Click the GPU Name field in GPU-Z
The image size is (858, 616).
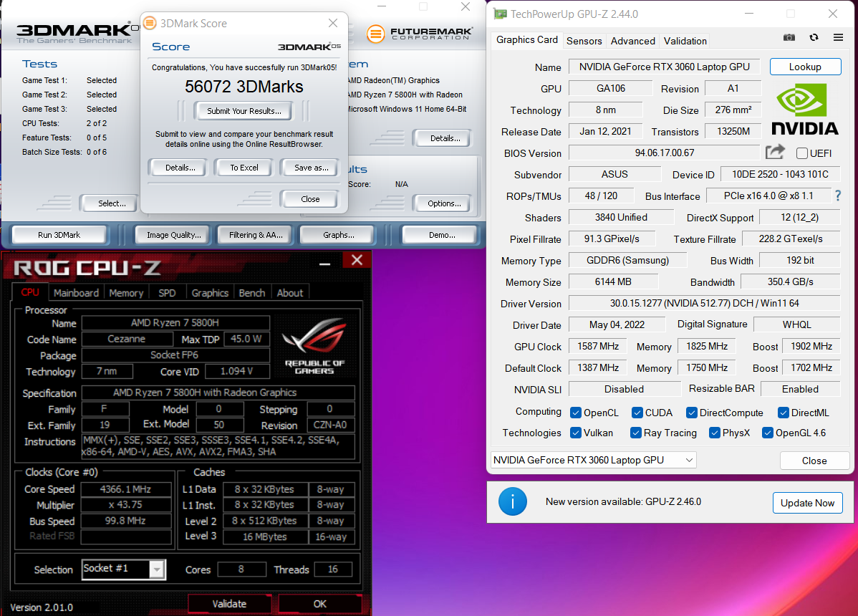665,67
